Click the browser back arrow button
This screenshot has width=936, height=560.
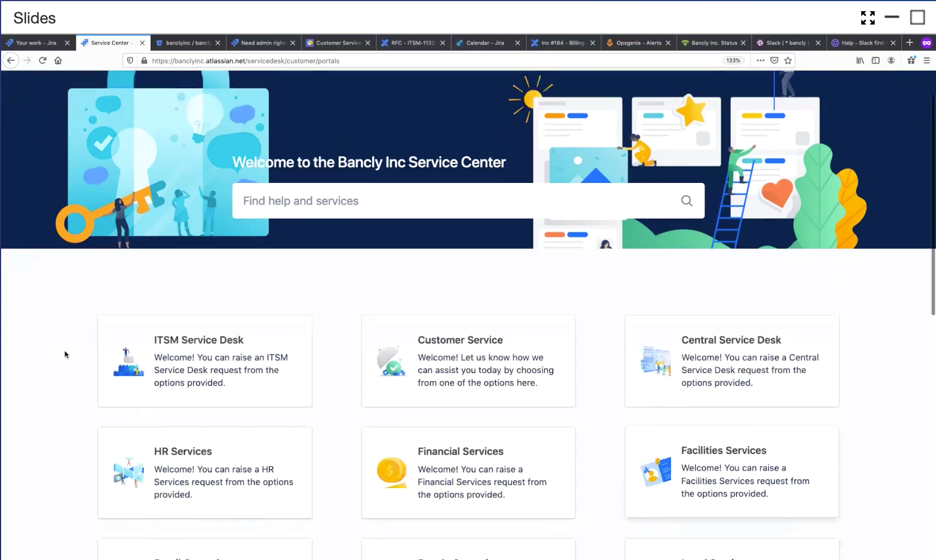[11, 60]
